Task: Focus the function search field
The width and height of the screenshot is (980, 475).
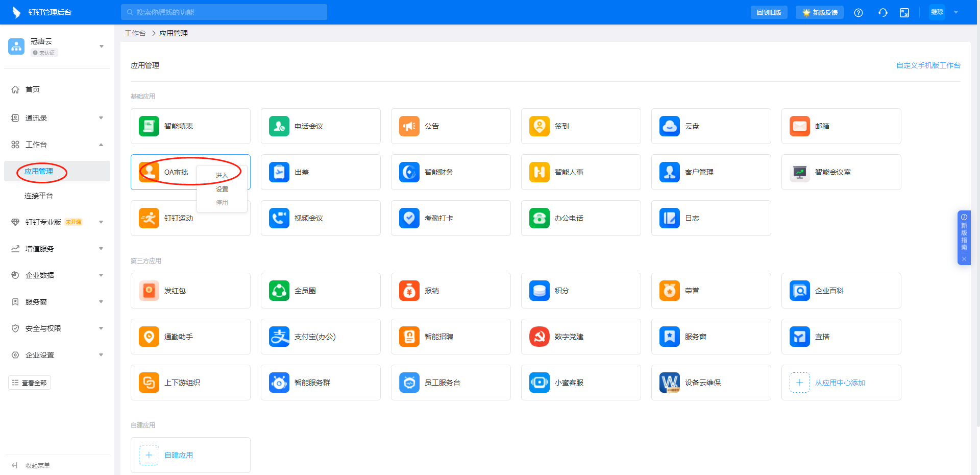Action: pyautogui.click(x=224, y=12)
